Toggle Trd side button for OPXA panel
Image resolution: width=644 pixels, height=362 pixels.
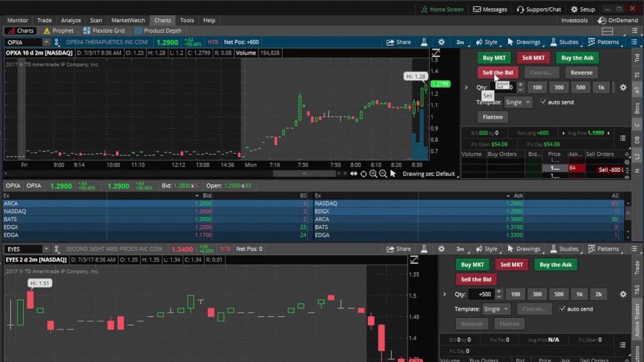coord(637,57)
